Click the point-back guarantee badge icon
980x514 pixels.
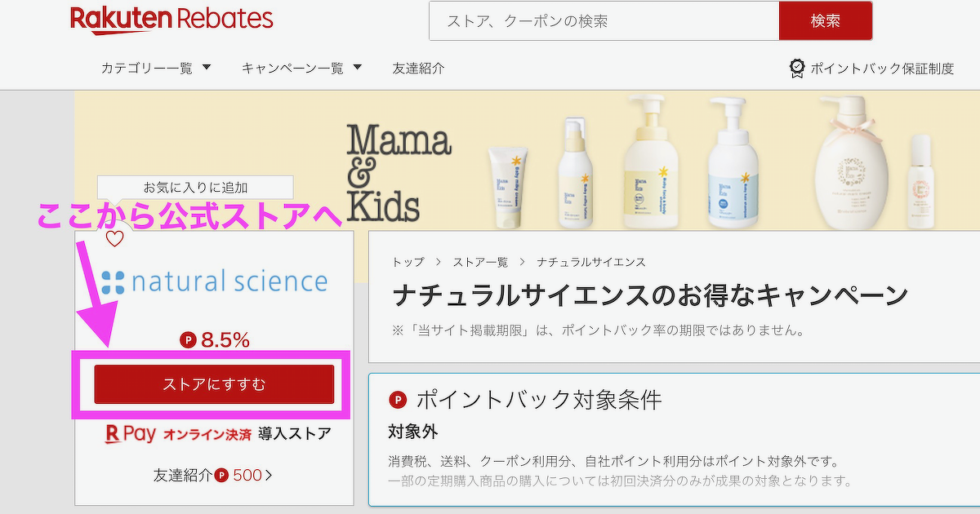797,68
